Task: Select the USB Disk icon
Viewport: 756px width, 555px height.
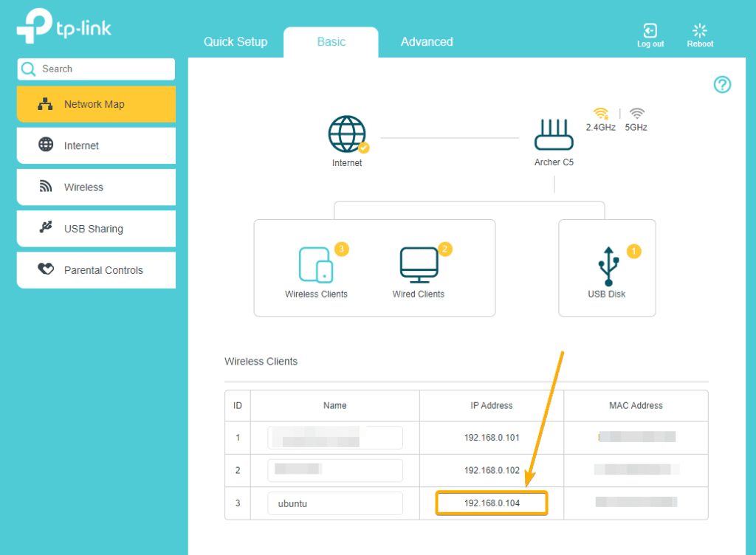Action: [x=608, y=266]
